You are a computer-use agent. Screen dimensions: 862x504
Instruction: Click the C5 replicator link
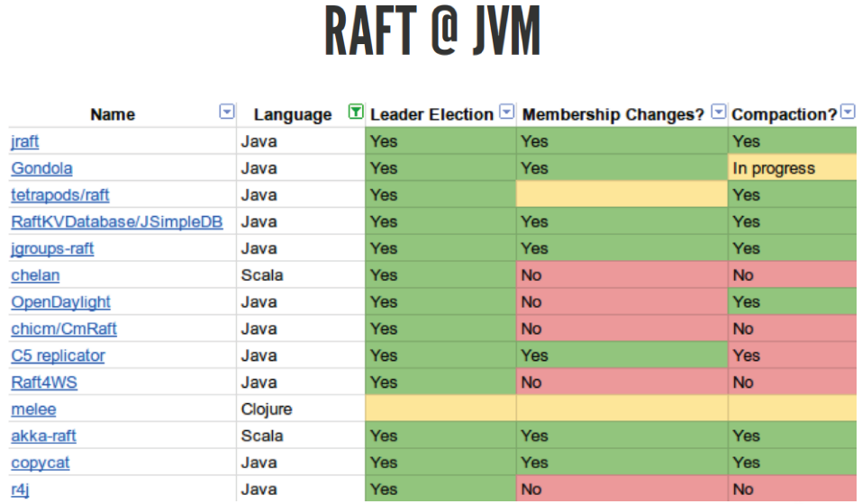58,355
